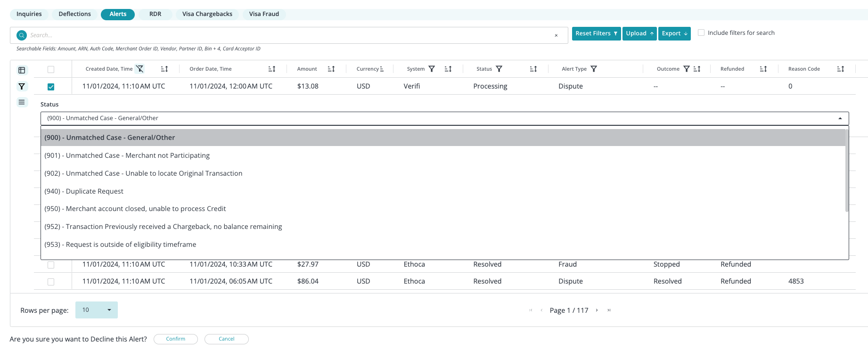Pick (953) outside of eligibility timeframe option
Image resolution: width=868 pixels, height=350 pixels.
coord(443,244)
